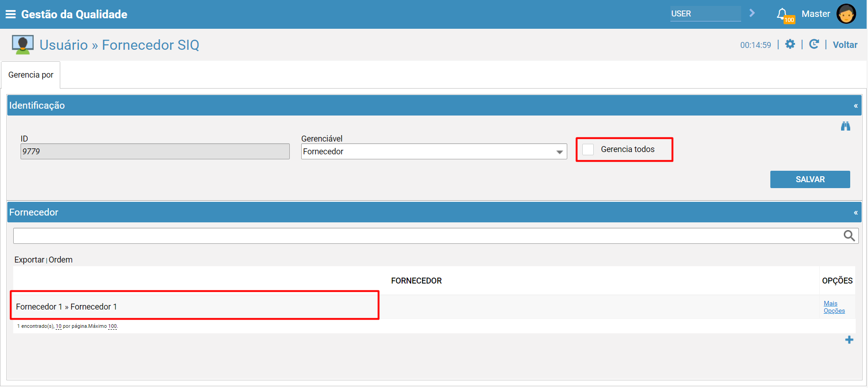Viewport: 868px width, 389px height.
Task: Select the Gerencia por tab
Action: coord(31,75)
